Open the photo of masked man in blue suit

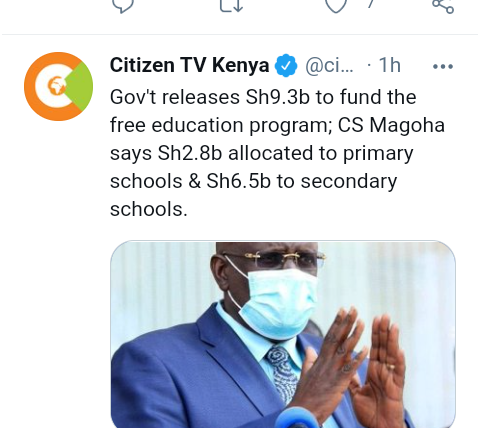click(283, 334)
